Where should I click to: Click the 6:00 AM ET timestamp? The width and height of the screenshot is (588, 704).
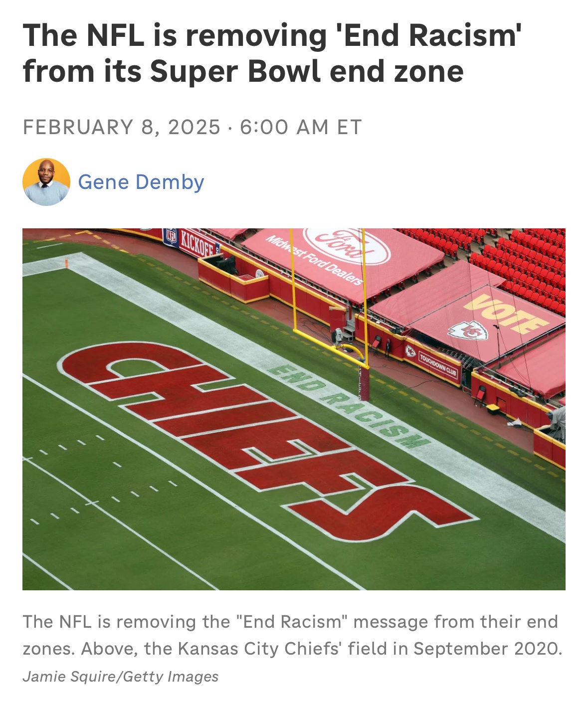(x=301, y=127)
